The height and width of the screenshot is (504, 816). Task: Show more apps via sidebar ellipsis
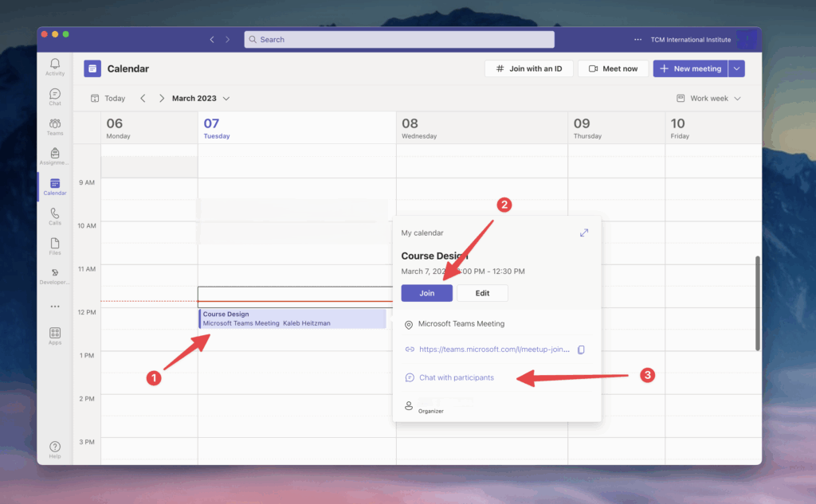pos(55,307)
